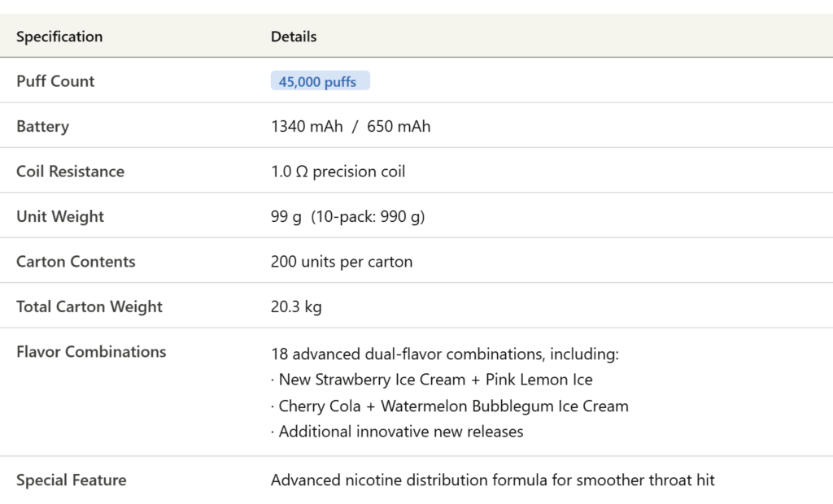Image resolution: width=833 pixels, height=504 pixels.
Task: Select the 99 g (10-pack: 990 g) value
Action: 347,217
